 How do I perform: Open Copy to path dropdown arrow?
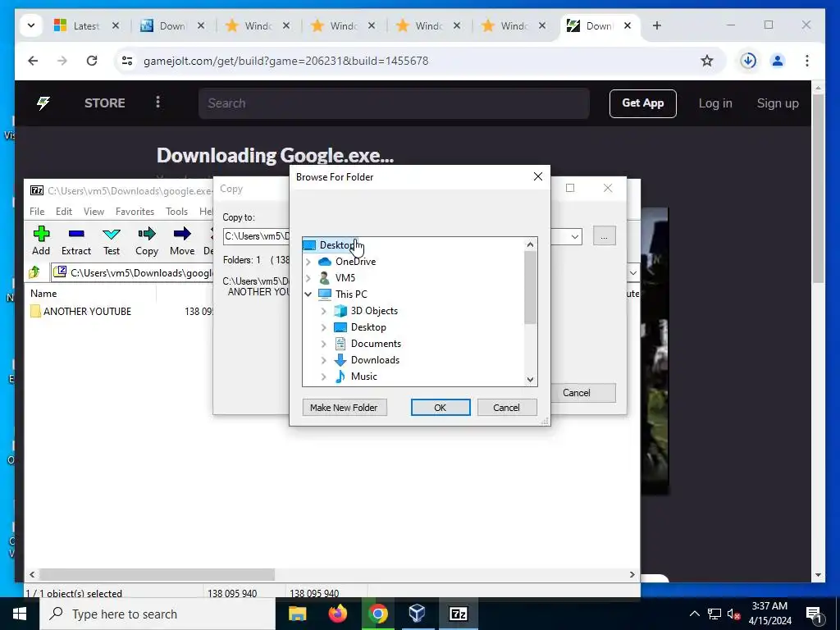click(x=575, y=236)
